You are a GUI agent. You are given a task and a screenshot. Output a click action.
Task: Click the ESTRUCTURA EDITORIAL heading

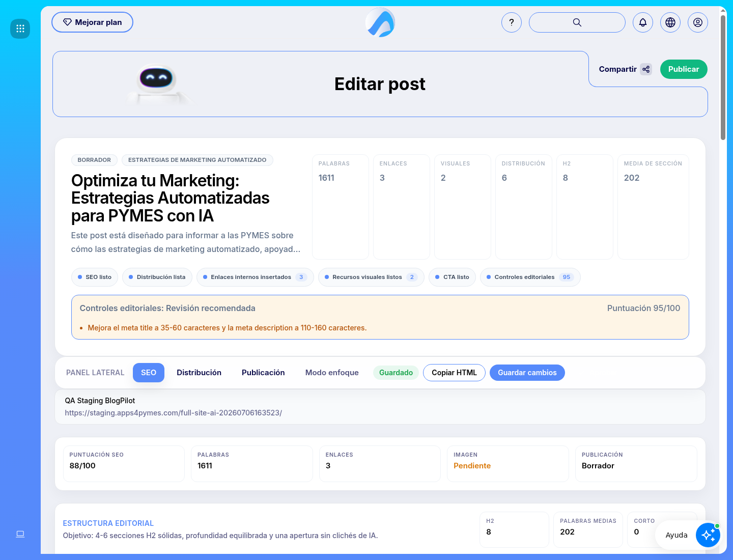pyautogui.click(x=108, y=523)
